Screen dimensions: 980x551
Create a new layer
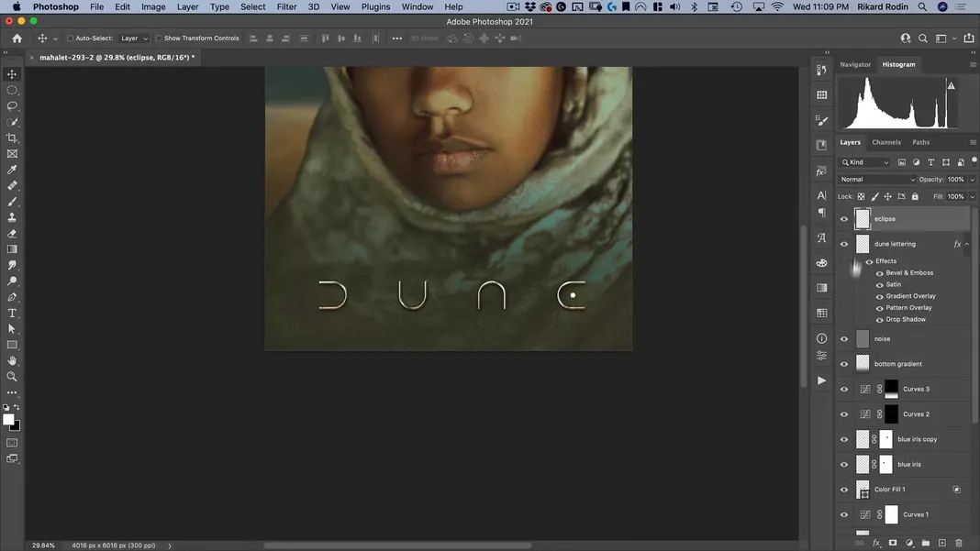pos(941,544)
